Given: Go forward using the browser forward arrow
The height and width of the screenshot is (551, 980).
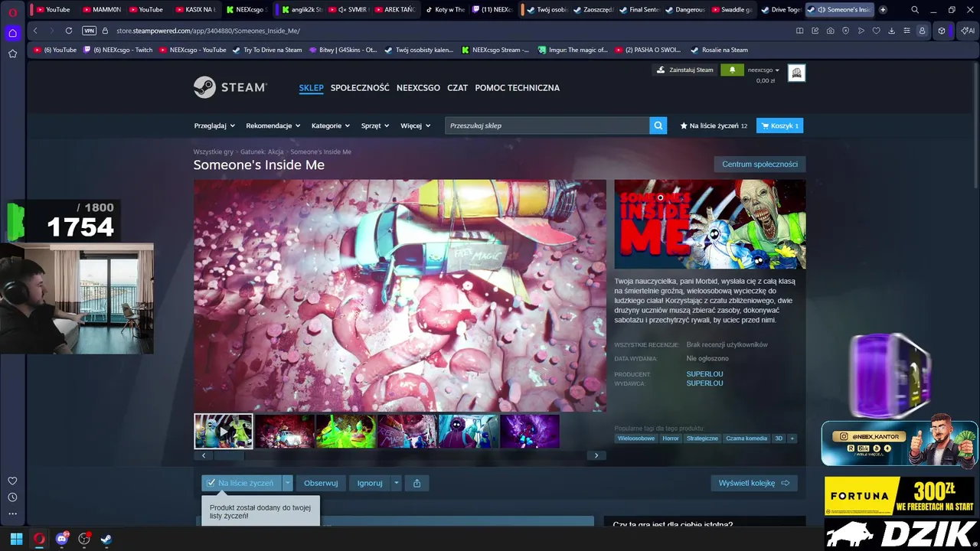Looking at the screenshot, I should pyautogui.click(x=51, y=31).
